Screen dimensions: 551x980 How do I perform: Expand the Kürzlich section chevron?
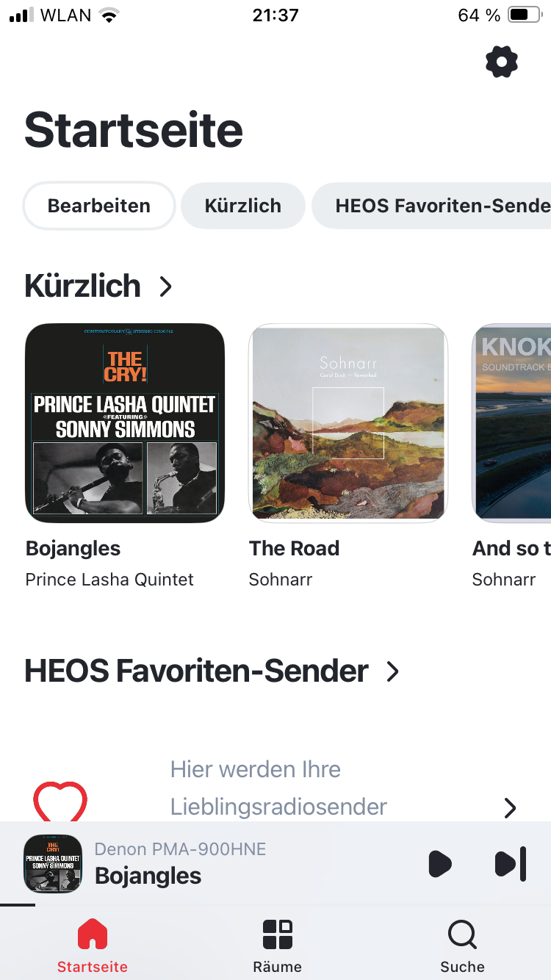[x=166, y=287]
